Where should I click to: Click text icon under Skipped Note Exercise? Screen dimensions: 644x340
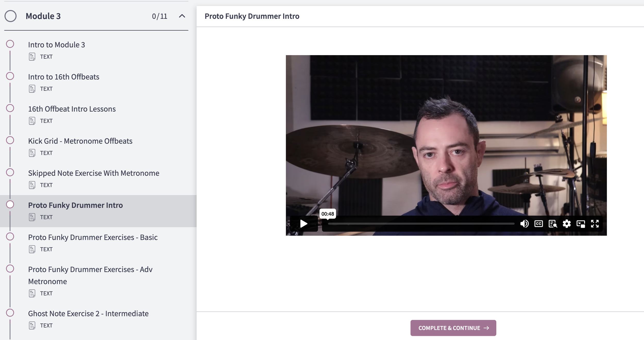point(32,185)
